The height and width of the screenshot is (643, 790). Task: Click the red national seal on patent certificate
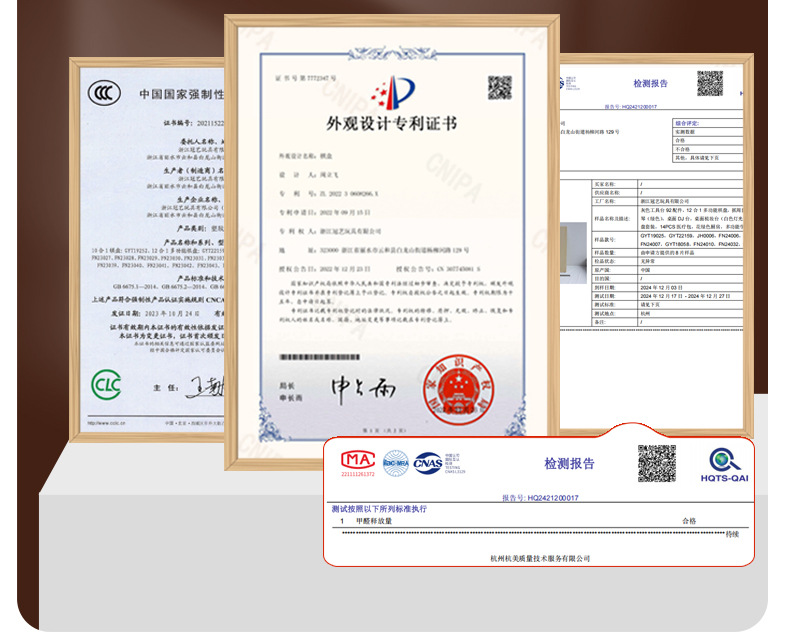point(458,391)
